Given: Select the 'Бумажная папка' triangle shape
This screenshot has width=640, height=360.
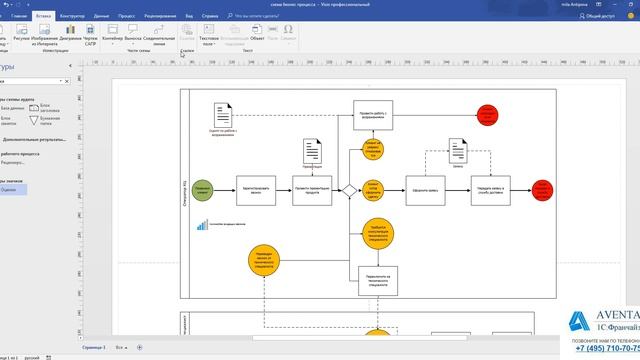Looking at the screenshot, I should pyautogui.click(x=45, y=120).
